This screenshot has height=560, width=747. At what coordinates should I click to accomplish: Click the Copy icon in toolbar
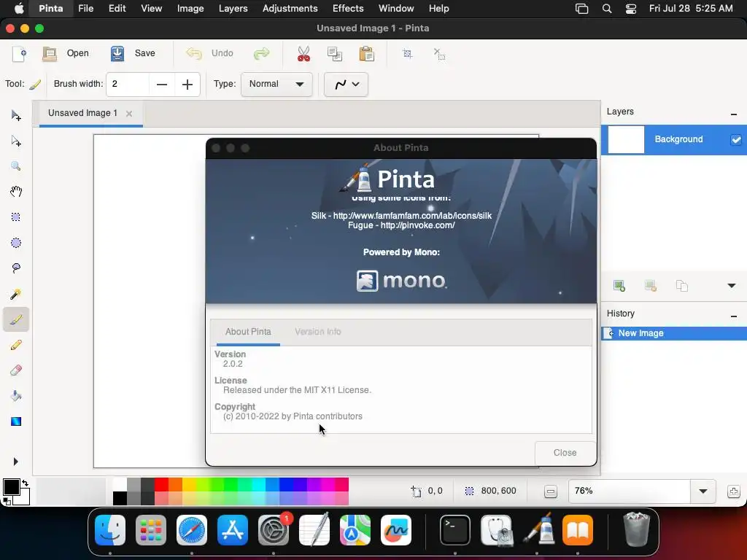click(x=335, y=54)
